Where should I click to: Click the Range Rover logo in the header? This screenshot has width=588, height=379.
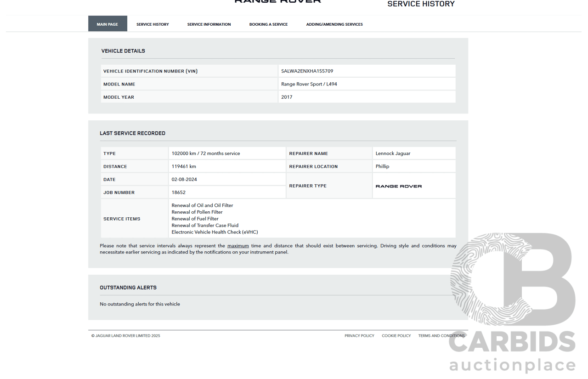tap(277, 2)
